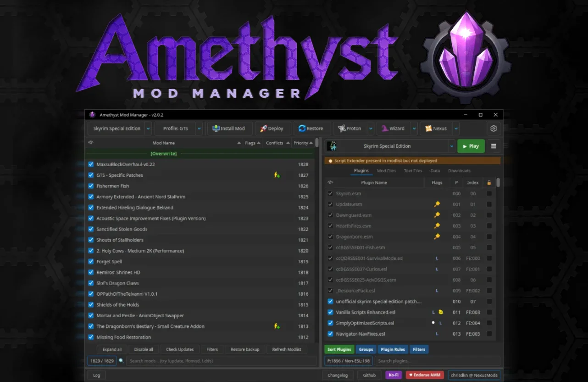Sort mods by the Flags column
This screenshot has width=588, height=382.
252,143
